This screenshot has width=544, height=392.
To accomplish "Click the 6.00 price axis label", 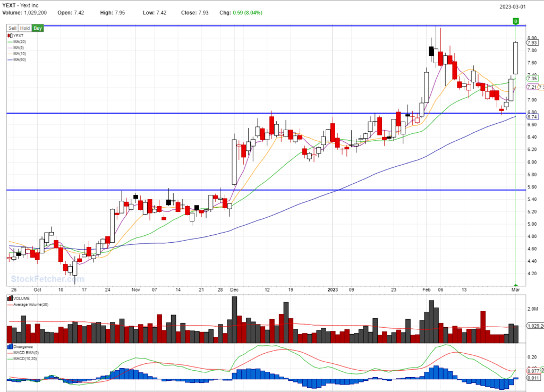I will click(532, 162).
